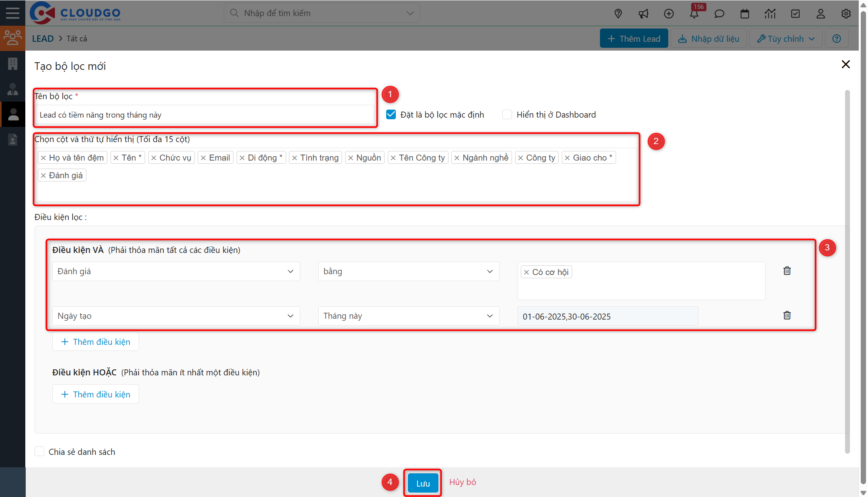Open the chat bubble icon
The height and width of the screenshot is (497, 868).
click(719, 14)
